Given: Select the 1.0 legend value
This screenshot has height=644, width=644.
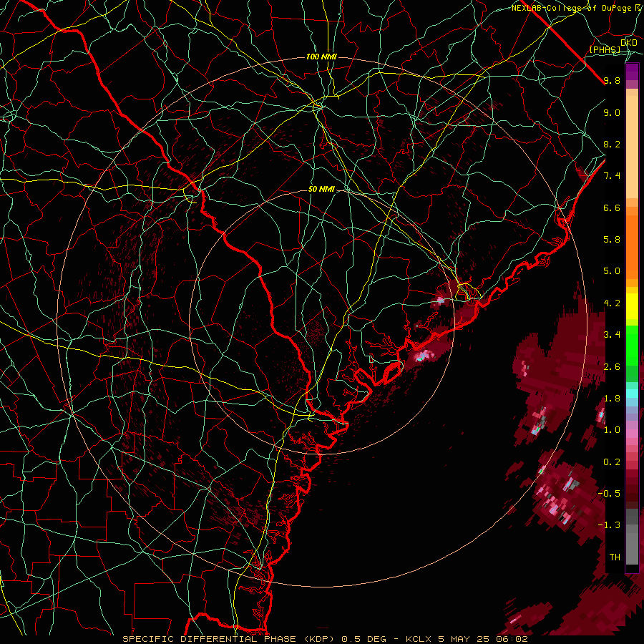Looking at the screenshot, I should coord(612,430).
